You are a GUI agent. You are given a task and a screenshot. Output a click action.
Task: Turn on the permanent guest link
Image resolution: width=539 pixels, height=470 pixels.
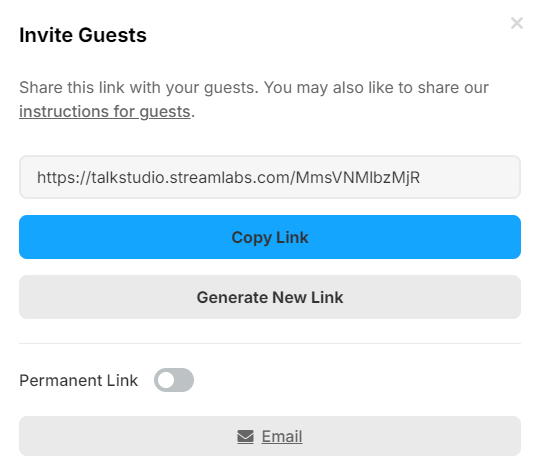point(174,380)
